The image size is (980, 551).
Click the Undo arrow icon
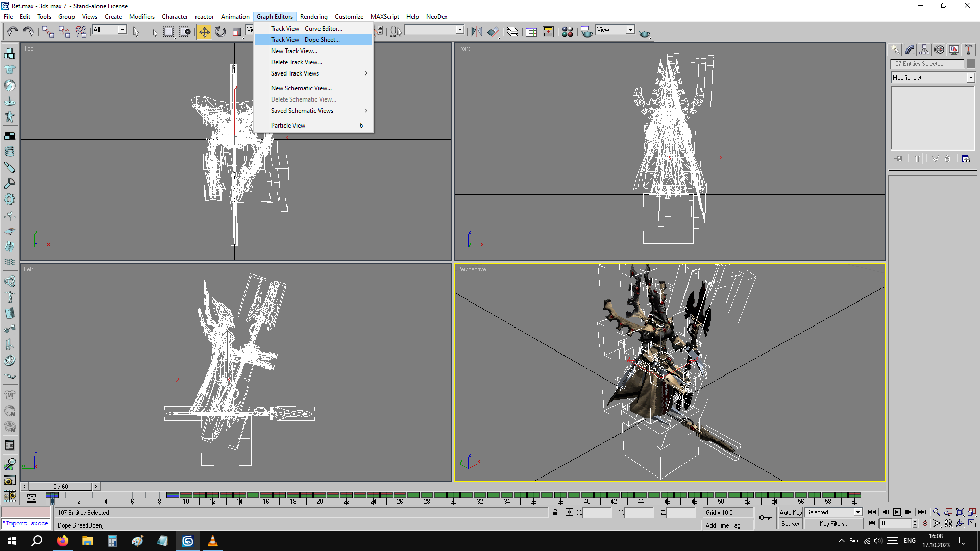[x=12, y=32]
